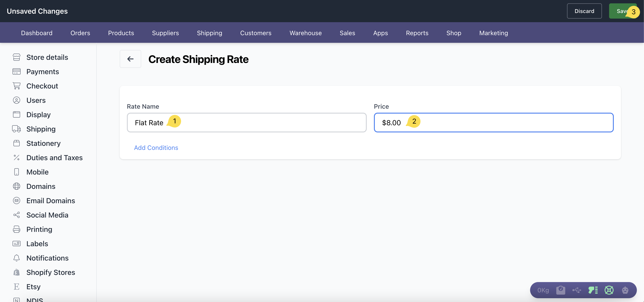Open Social Media settings in sidebar

47,215
